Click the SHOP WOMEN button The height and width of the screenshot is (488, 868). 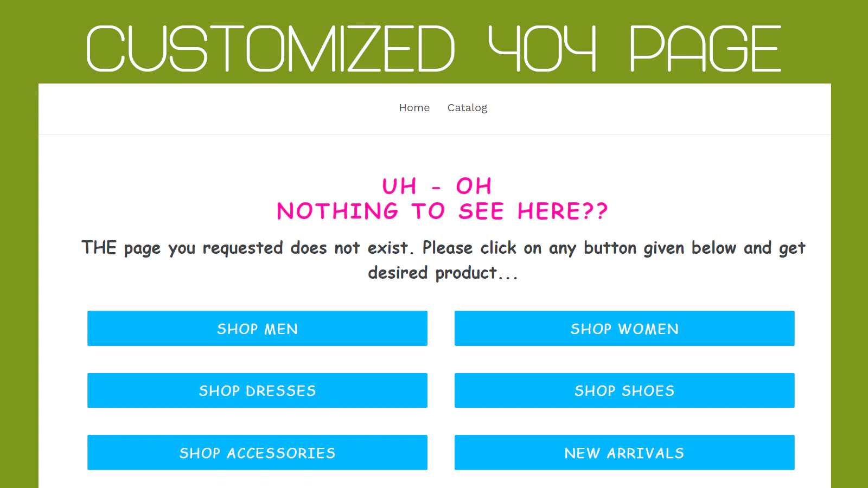624,329
